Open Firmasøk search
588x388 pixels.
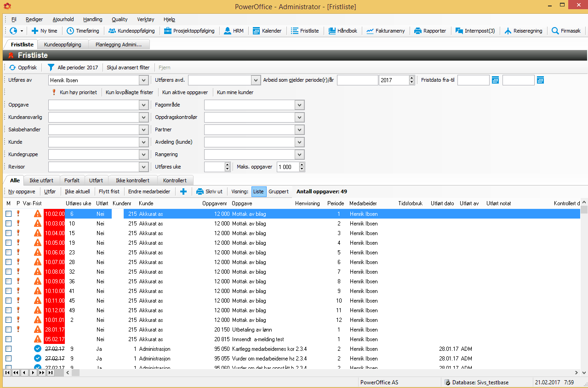[x=566, y=31]
